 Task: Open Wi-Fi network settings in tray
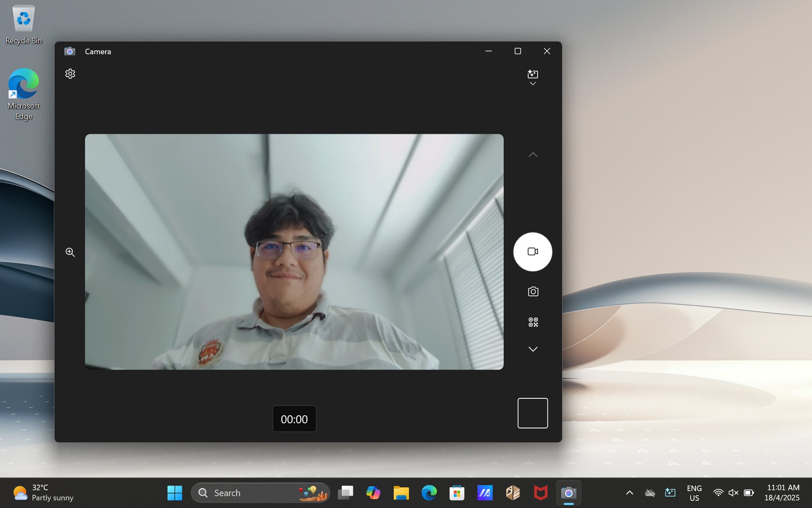[x=718, y=493]
